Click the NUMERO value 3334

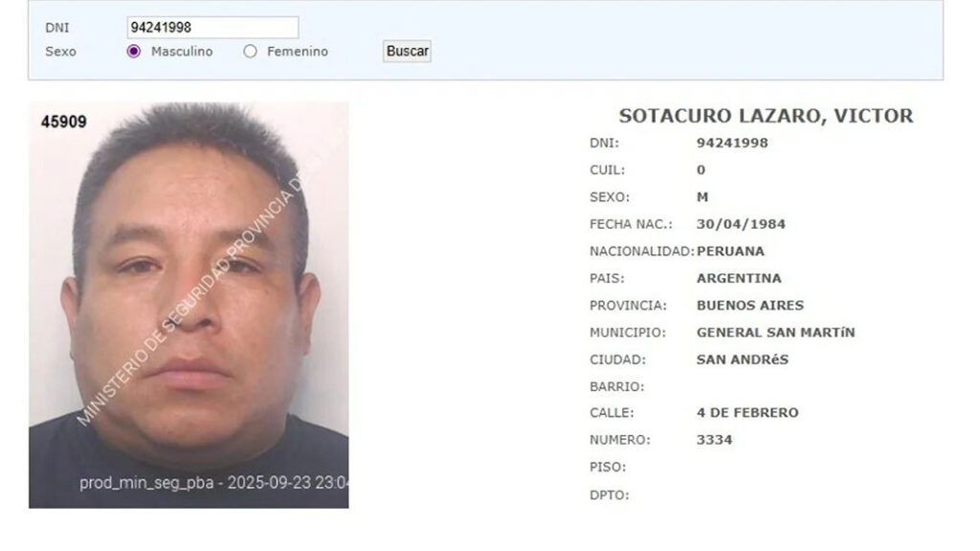tap(714, 440)
